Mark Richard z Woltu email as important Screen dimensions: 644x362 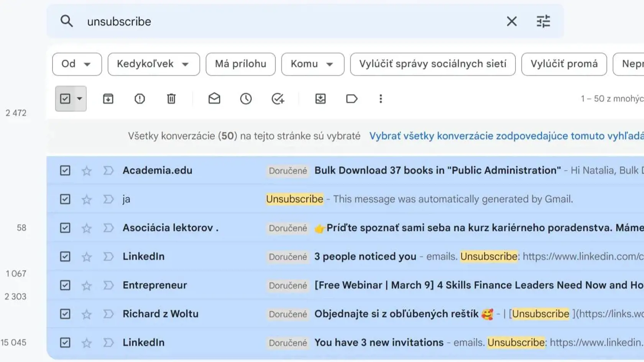[x=108, y=314]
